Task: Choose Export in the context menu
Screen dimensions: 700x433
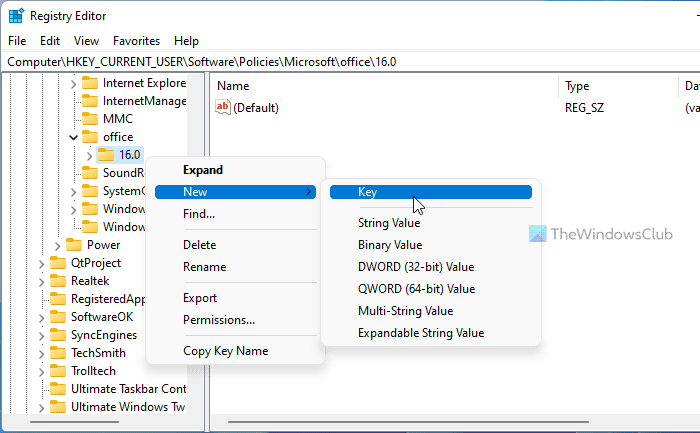Action: pos(235,298)
